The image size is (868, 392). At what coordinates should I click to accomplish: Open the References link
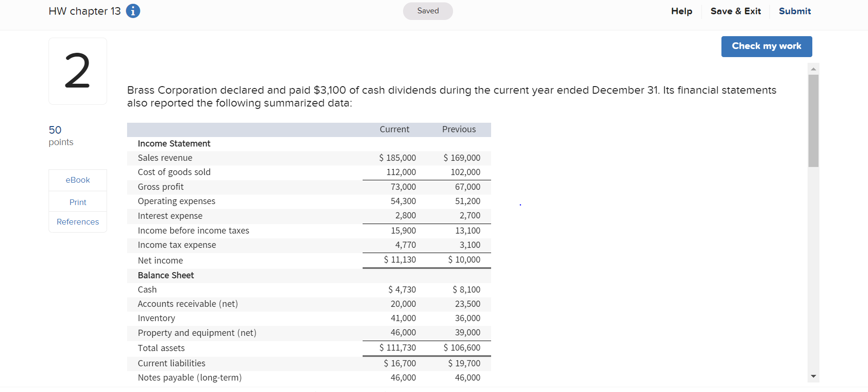78,222
